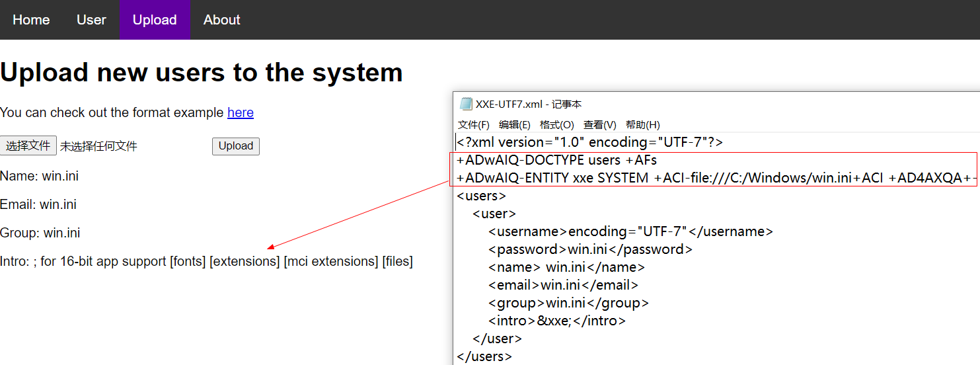Click the XML declaration line in Notepad

tap(589, 142)
